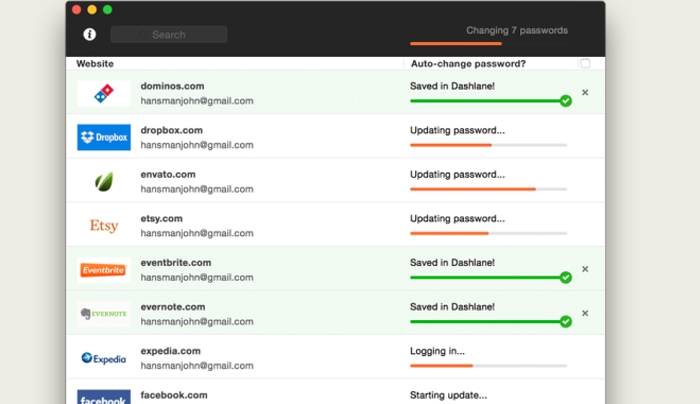Image resolution: width=700 pixels, height=404 pixels.
Task: Minimize the window with the yellow button
Action: tap(92, 10)
